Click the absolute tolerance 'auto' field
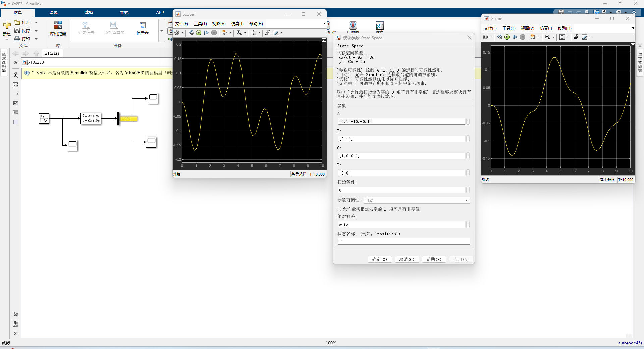644x349 pixels. (x=402, y=225)
